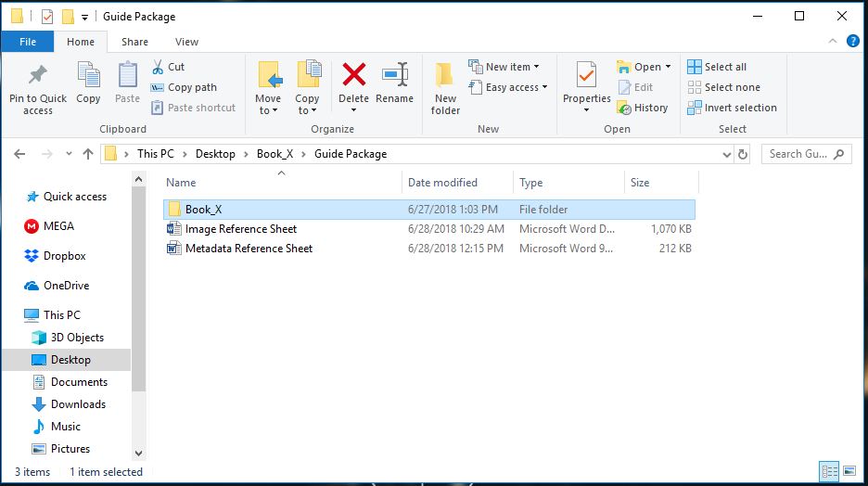Click the Search Guide Package field

point(806,154)
